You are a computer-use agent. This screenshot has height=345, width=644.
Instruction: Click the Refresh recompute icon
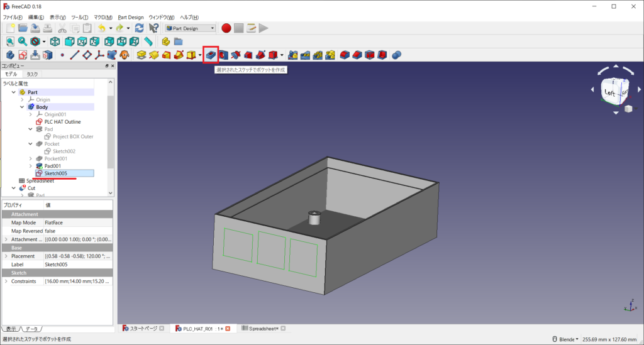pos(140,28)
